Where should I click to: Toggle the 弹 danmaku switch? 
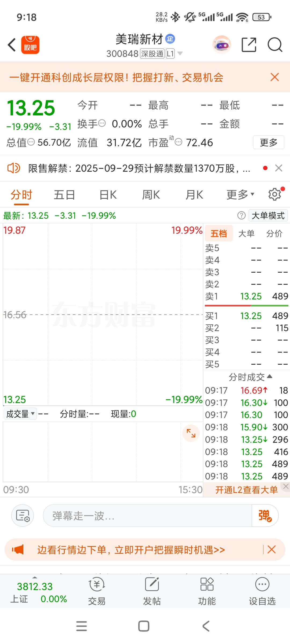tap(265, 515)
